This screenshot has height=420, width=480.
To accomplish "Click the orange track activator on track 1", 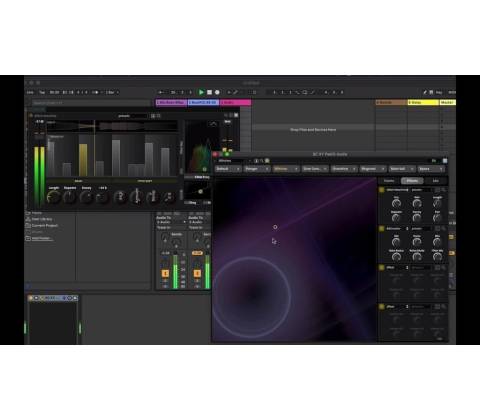I will coord(165,273).
